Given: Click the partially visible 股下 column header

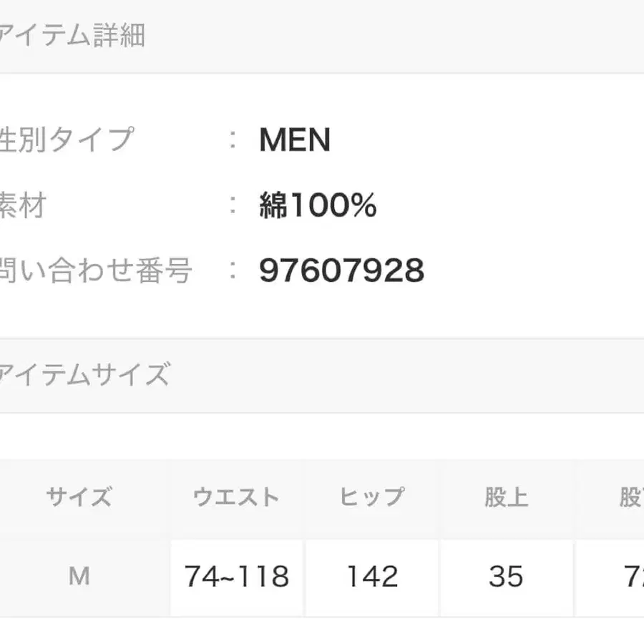Looking at the screenshot, I should pyautogui.click(x=630, y=497).
